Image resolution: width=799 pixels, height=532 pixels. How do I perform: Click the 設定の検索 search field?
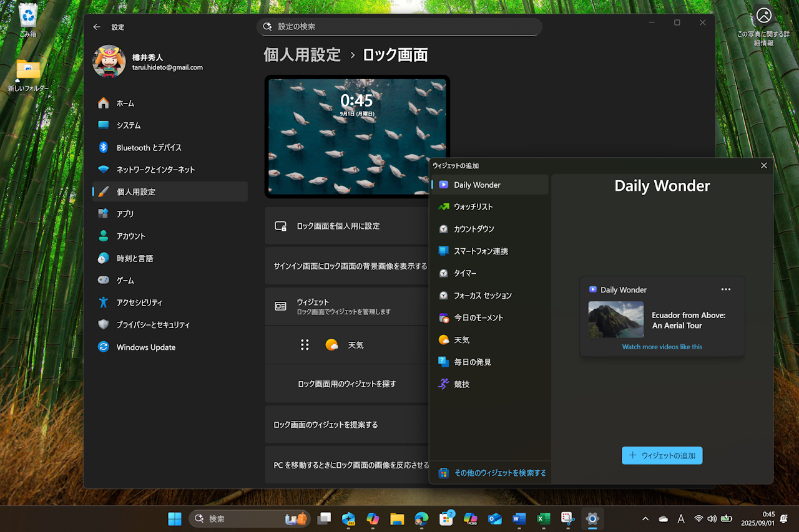tap(399, 27)
